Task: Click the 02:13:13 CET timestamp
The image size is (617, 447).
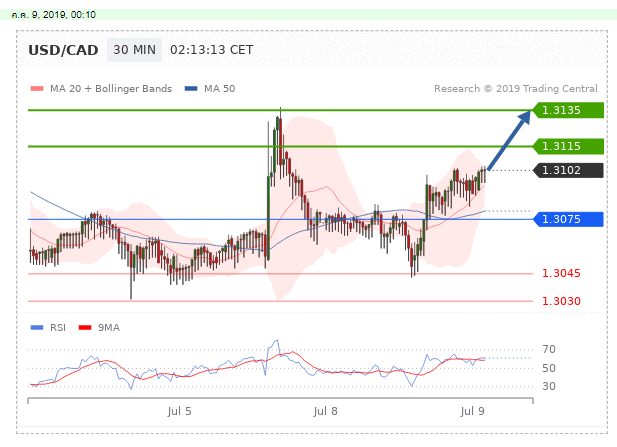Action: tap(212, 50)
